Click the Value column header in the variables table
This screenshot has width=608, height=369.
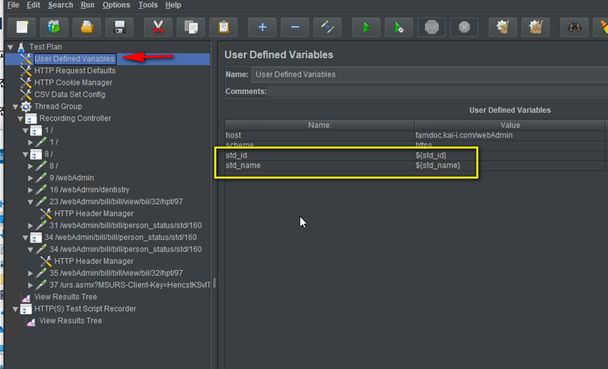pyautogui.click(x=510, y=125)
